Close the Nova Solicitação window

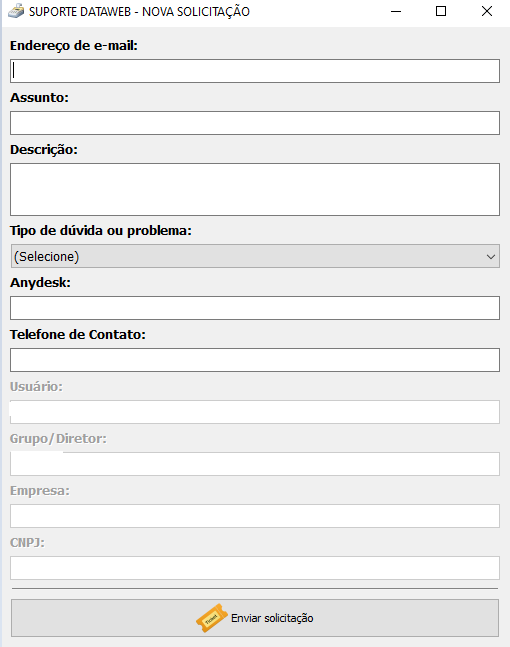487,11
